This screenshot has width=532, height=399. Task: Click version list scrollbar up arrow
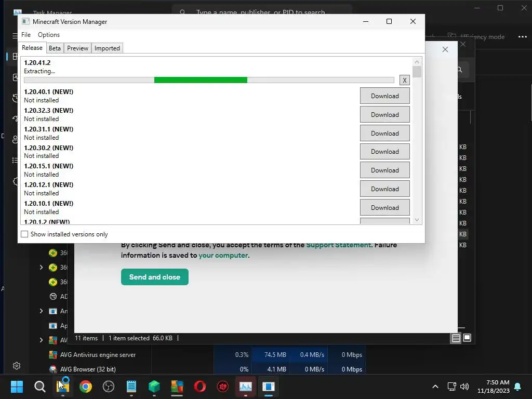tap(417, 62)
